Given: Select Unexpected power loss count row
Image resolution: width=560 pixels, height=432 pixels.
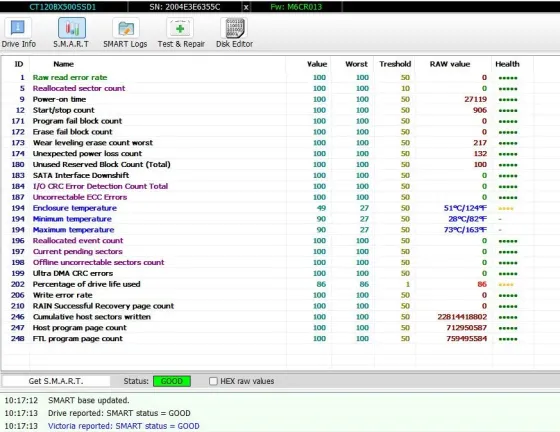Looking at the screenshot, I should [x=268, y=154].
